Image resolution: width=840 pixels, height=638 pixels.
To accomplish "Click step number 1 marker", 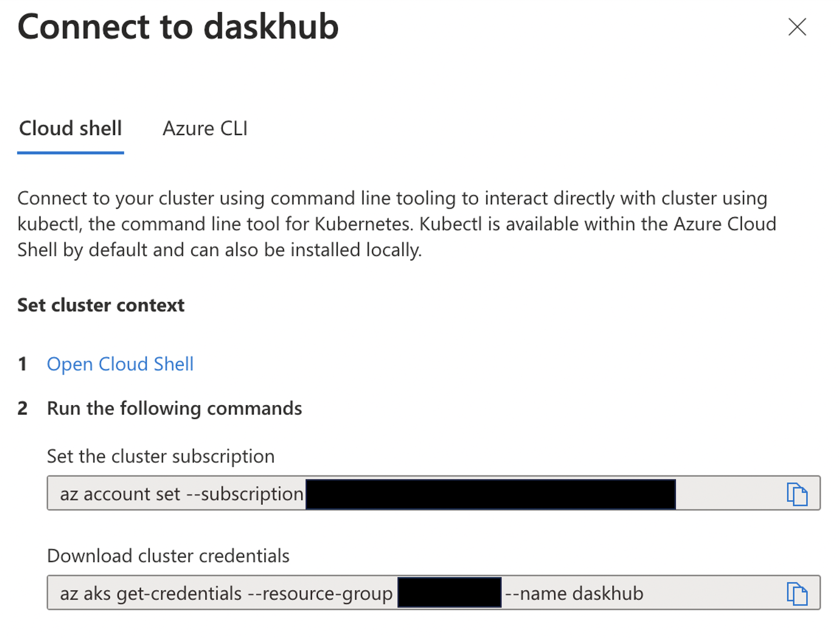I will click(x=22, y=364).
